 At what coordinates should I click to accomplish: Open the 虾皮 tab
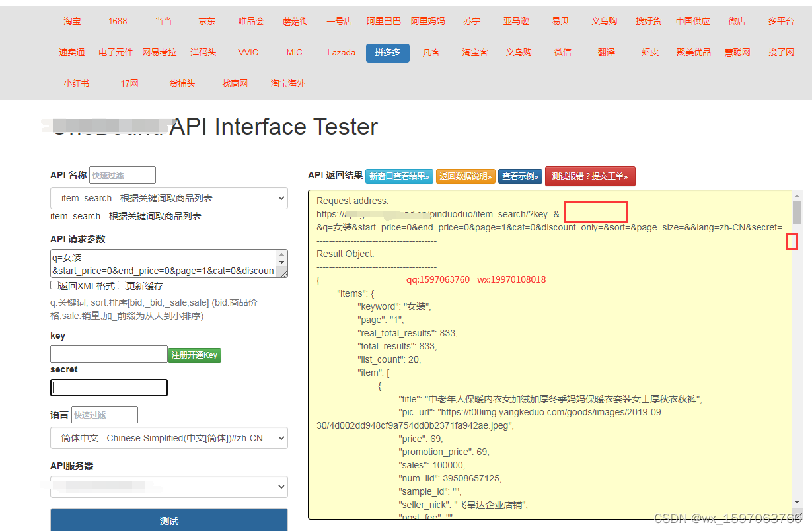650,52
